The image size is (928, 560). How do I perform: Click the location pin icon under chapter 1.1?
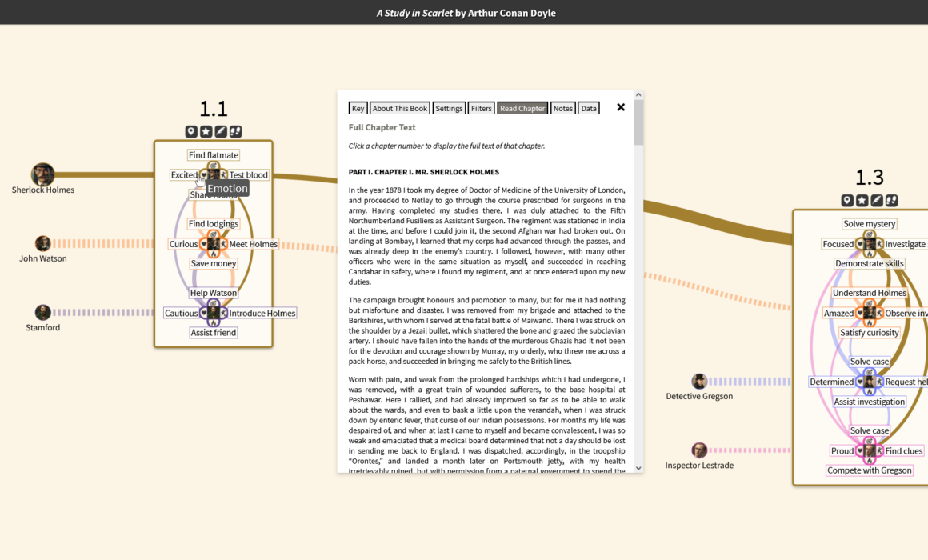[x=191, y=132]
